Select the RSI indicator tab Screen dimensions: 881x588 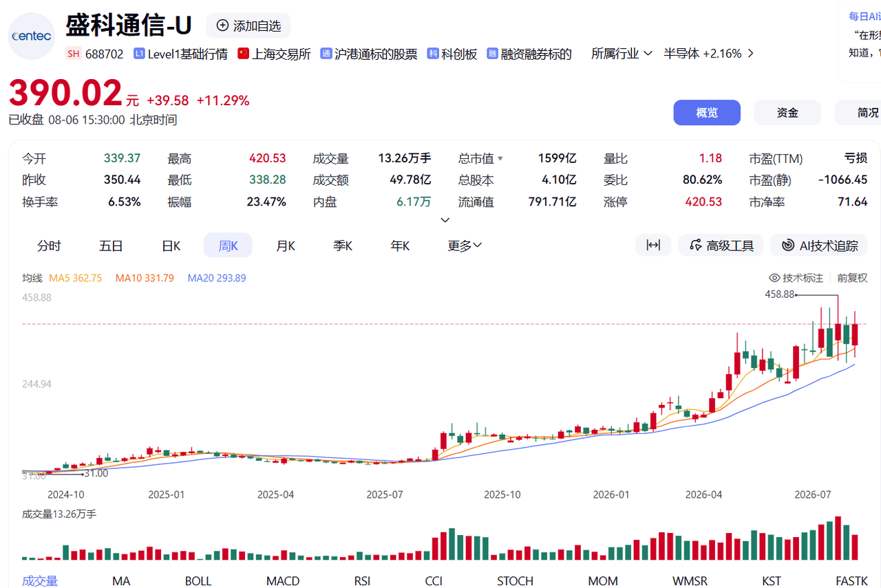pos(363,581)
